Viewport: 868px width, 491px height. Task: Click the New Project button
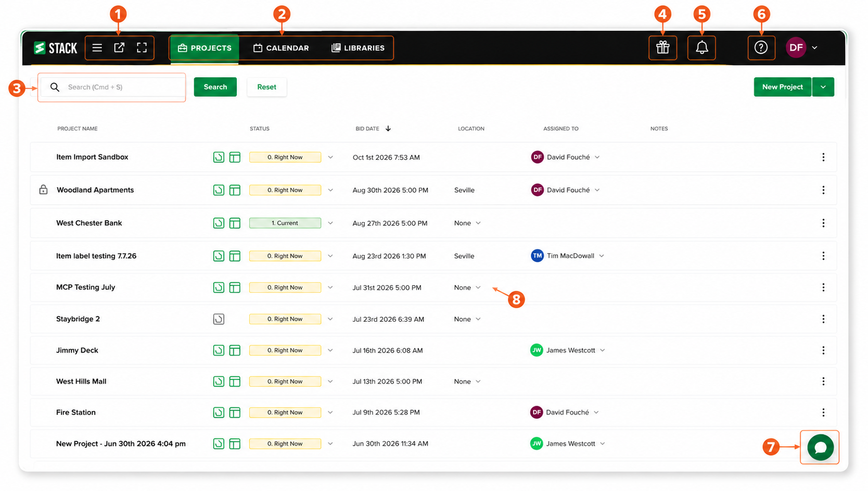(782, 87)
